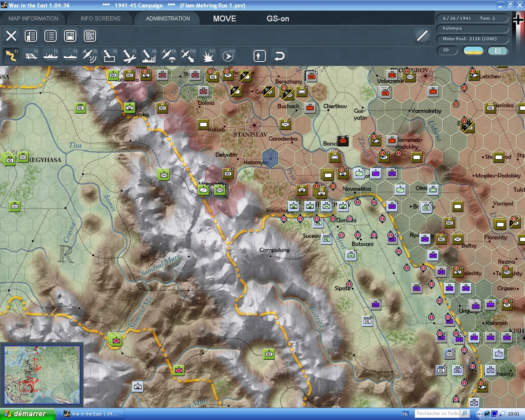Click the Botosani town label
Screen dimensions: 525x420
click(363, 244)
